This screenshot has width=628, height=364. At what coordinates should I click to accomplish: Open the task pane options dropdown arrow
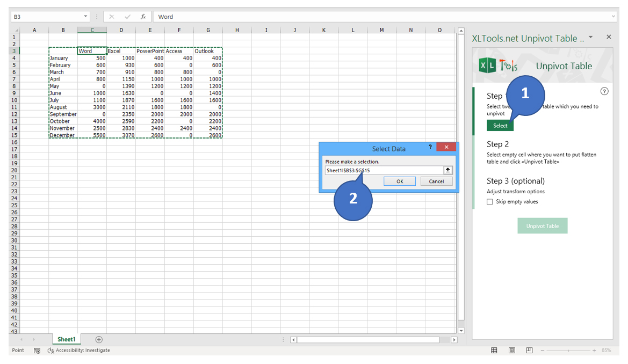click(x=590, y=37)
